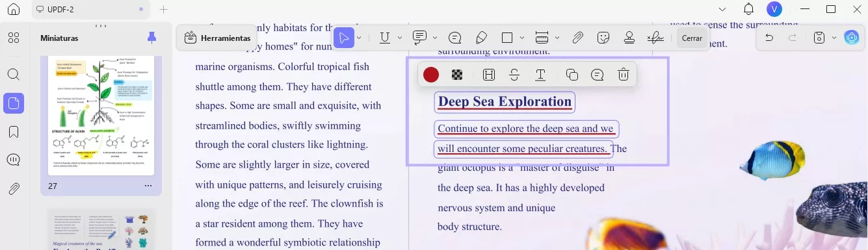Image resolution: width=868 pixels, height=250 pixels.
Task: Open the search panel from left sidebar
Action: [14, 74]
